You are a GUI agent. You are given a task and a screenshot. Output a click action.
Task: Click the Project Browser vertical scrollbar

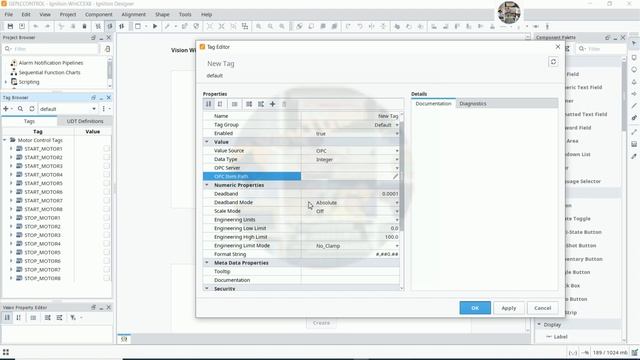[109, 72]
